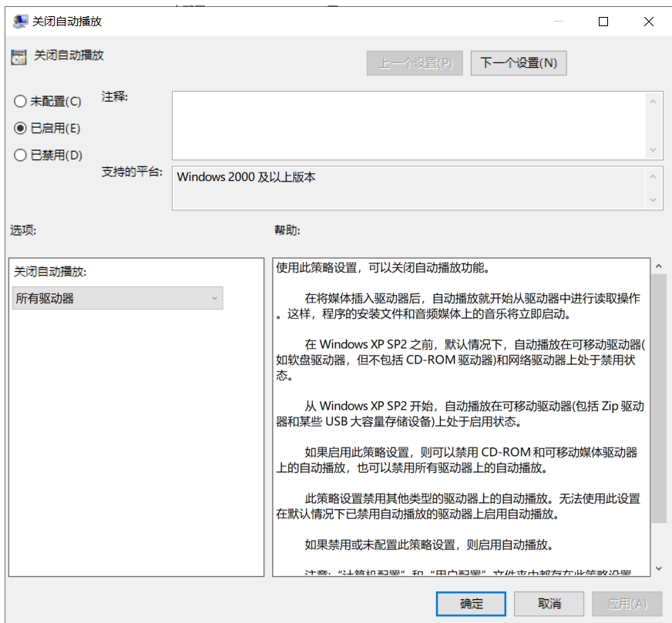Image resolution: width=672 pixels, height=623 pixels.
Task: Click the up arrow in 注释 box scrollbar
Action: pos(654,101)
